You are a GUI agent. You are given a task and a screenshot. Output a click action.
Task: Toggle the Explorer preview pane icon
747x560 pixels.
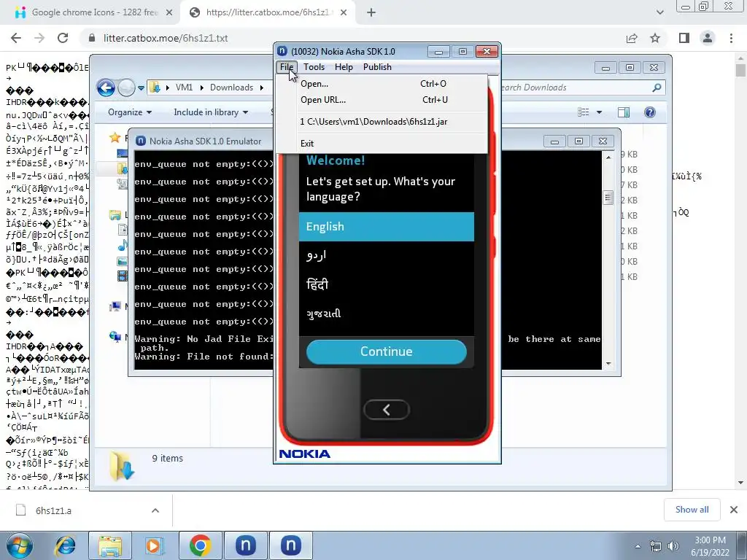click(x=624, y=112)
